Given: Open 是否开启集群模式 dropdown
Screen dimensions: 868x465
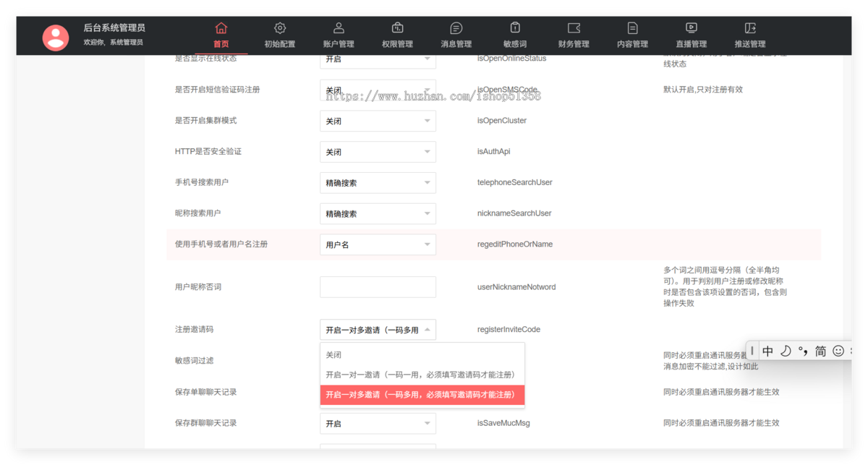Looking at the screenshot, I should point(378,121).
